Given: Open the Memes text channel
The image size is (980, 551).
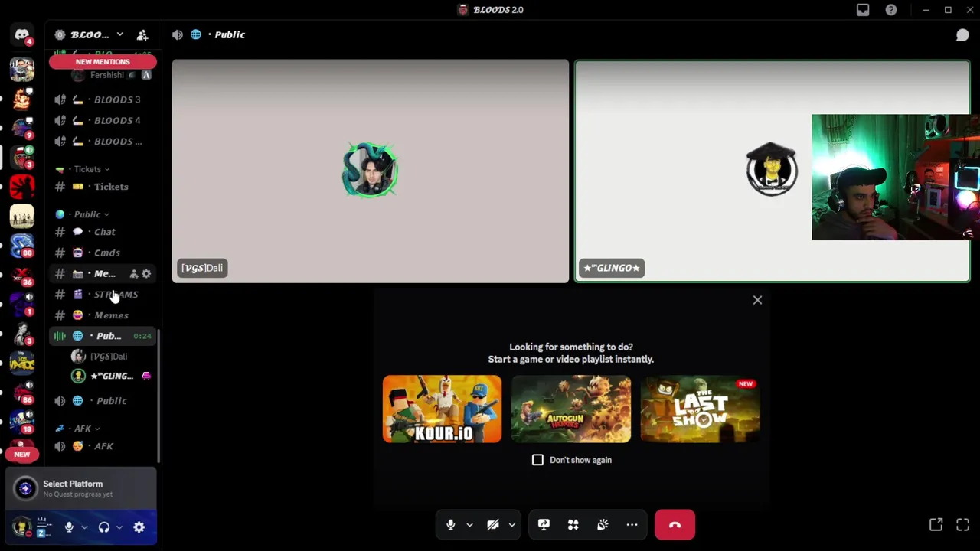Looking at the screenshot, I should pyautogui.click(x=103, y=315).
